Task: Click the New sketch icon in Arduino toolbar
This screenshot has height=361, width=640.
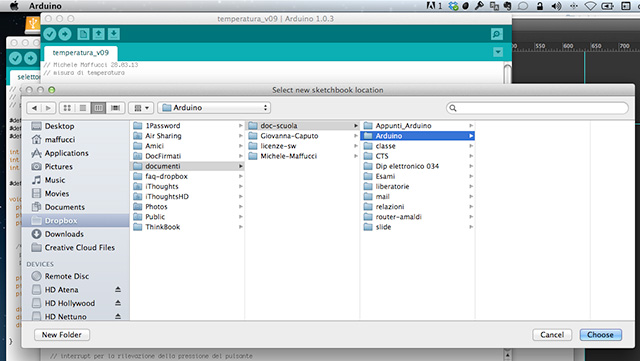Action: click(83, 34)
